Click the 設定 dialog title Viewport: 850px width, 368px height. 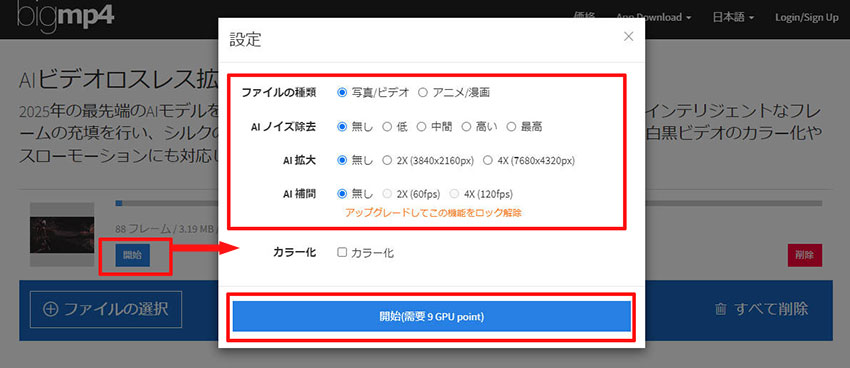(x=245, y=40)
